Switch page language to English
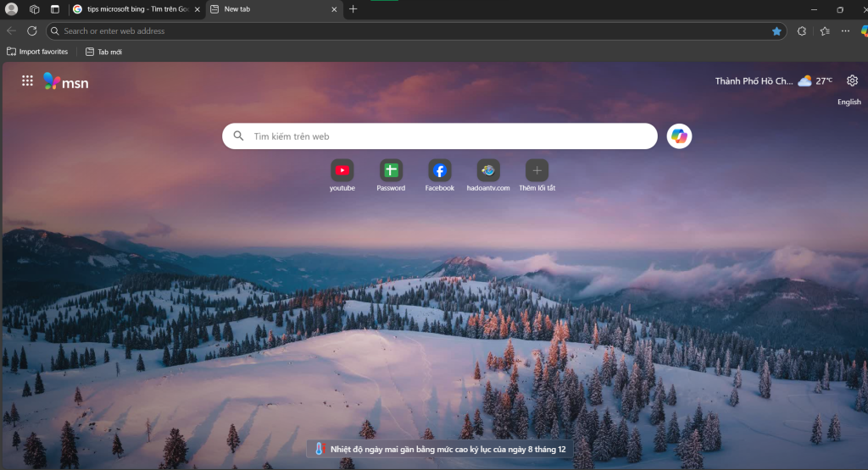 (849, 102)
